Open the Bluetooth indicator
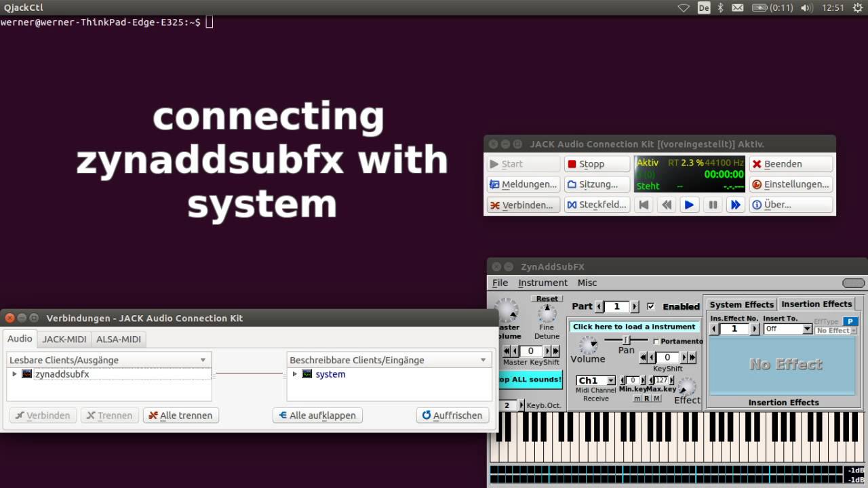 coord(721,8)
